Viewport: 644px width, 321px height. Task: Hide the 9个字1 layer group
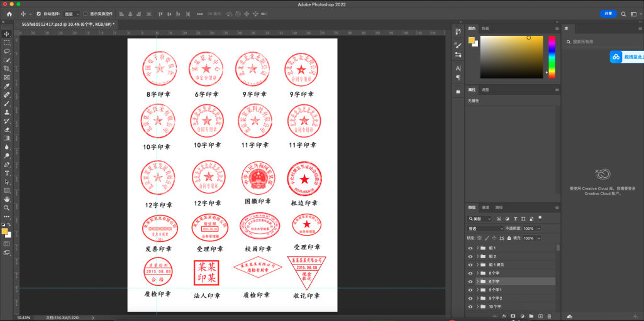click(x=470, y=290)
